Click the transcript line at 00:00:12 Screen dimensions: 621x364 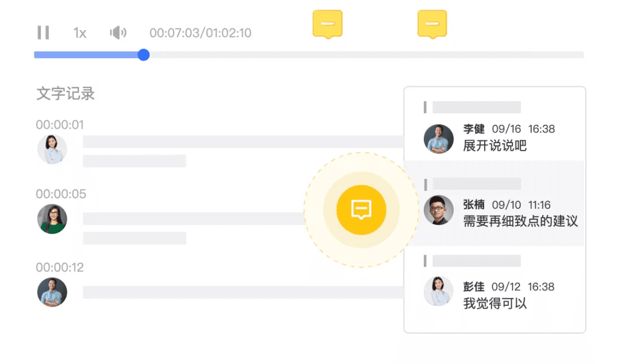coord(243,292)
